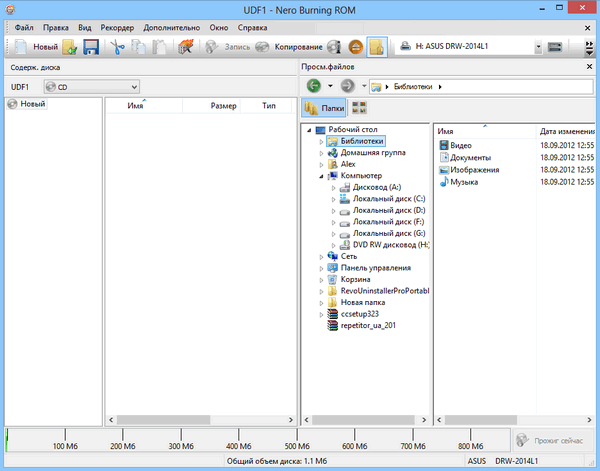Open the CD disc type dropdown
Screen dimensions: 600x471
click(90, 87)
